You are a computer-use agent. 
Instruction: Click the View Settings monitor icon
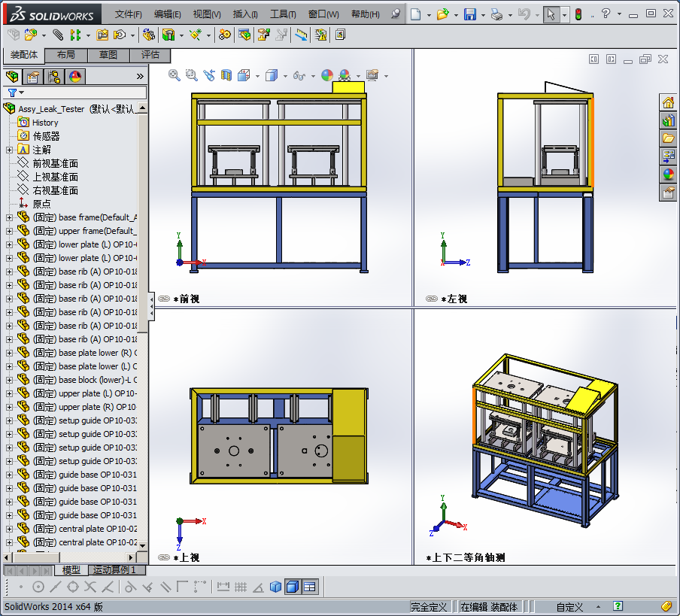372,75
